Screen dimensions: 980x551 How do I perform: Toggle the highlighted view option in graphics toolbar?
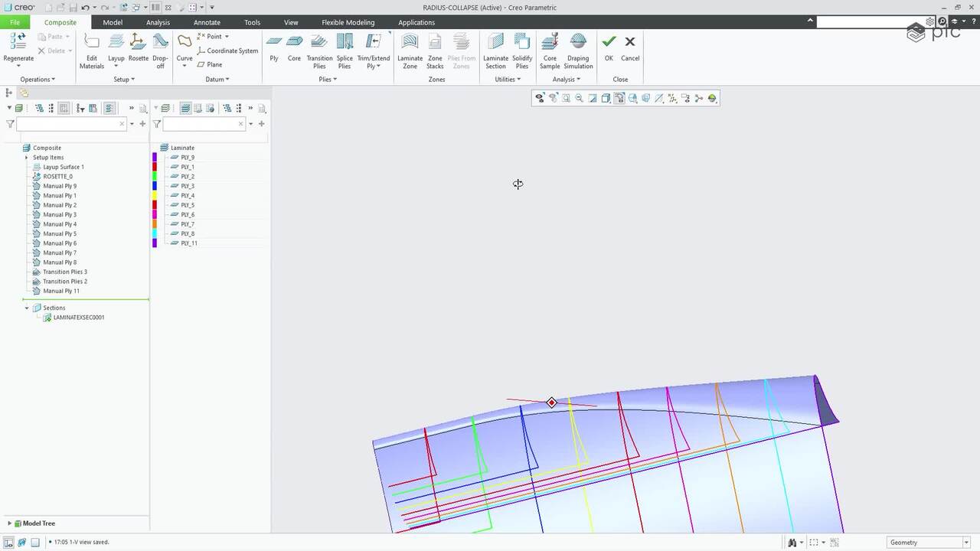click(x=619, y=98)
